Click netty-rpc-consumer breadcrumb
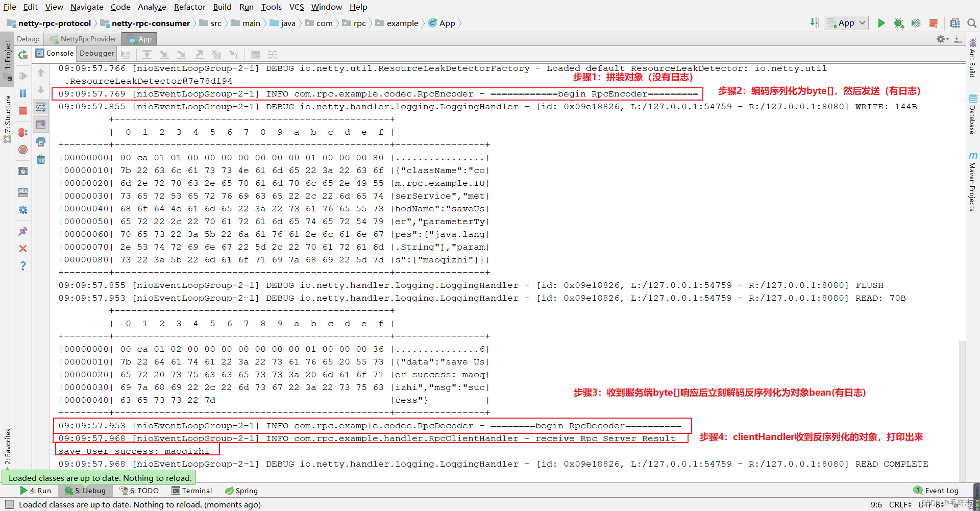This screenshot has width=980, height=511. click(145, 23)
